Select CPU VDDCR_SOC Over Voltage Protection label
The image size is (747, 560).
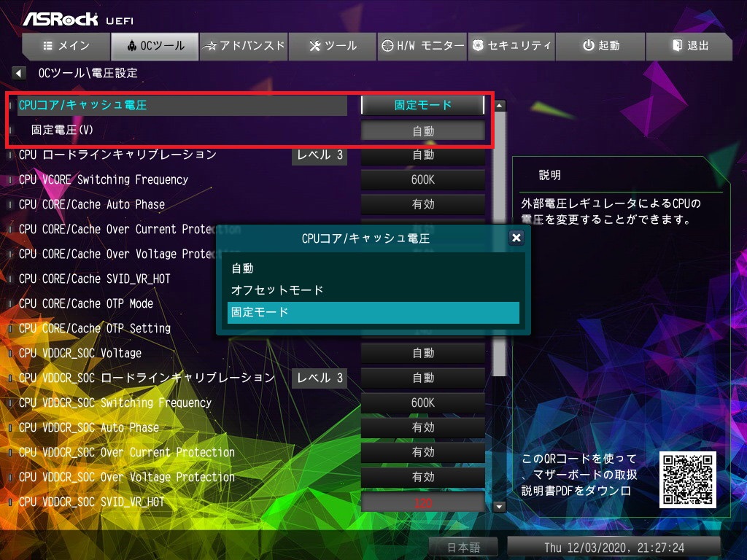pos(127,477)
